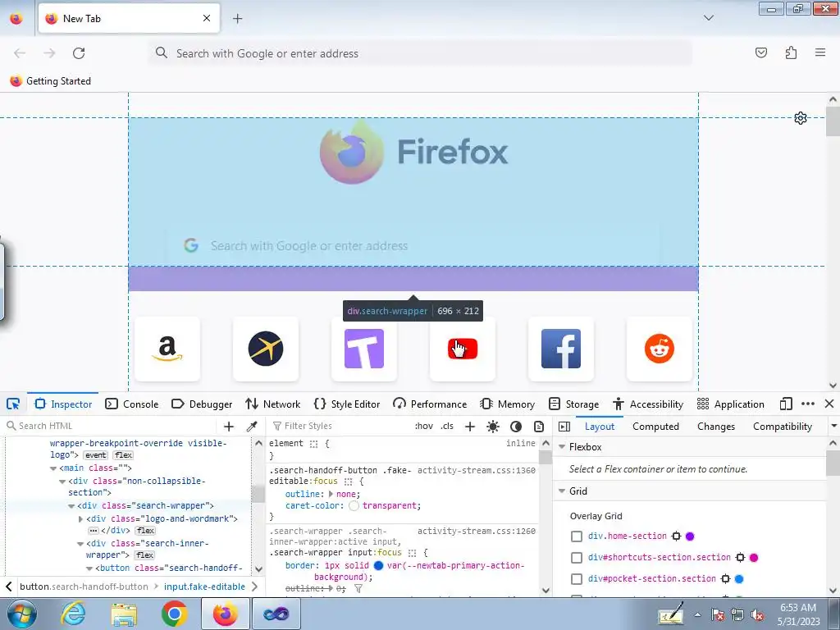840x630 pixels.
Task: Open the DevTools three-dots customize menu
Action: tap(808, 404)
